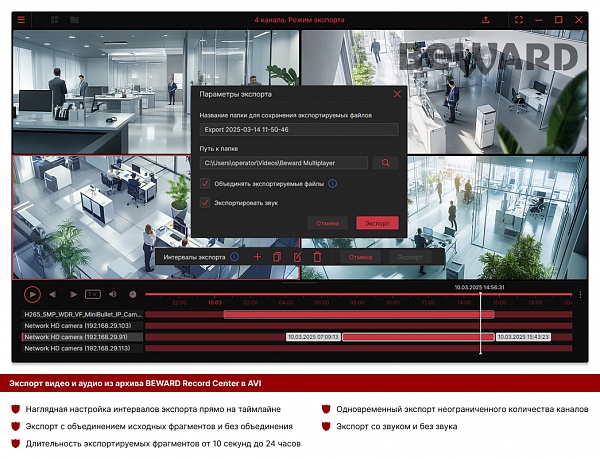
Task: Toggle Объединять экспортируемые файлы checkbox
Action: pyautogui.click(x=205, y=184)
